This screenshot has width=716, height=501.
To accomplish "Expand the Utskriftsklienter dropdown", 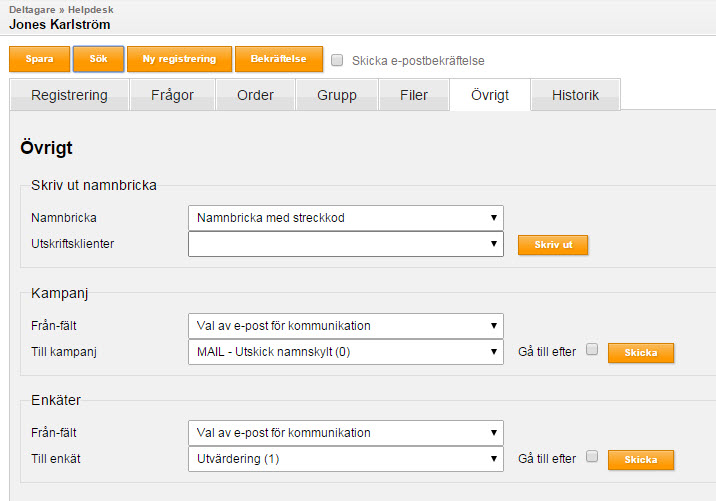I will [346, 244].
